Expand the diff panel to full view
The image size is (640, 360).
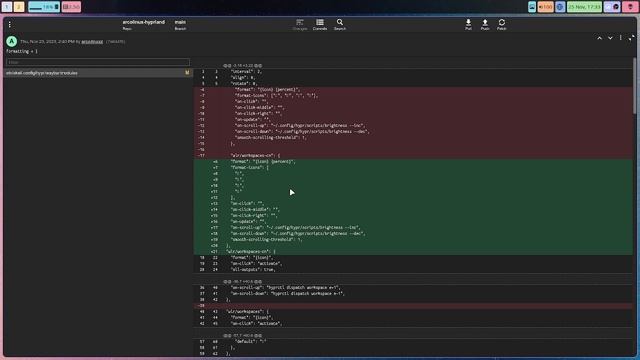[x=631, y=38]
